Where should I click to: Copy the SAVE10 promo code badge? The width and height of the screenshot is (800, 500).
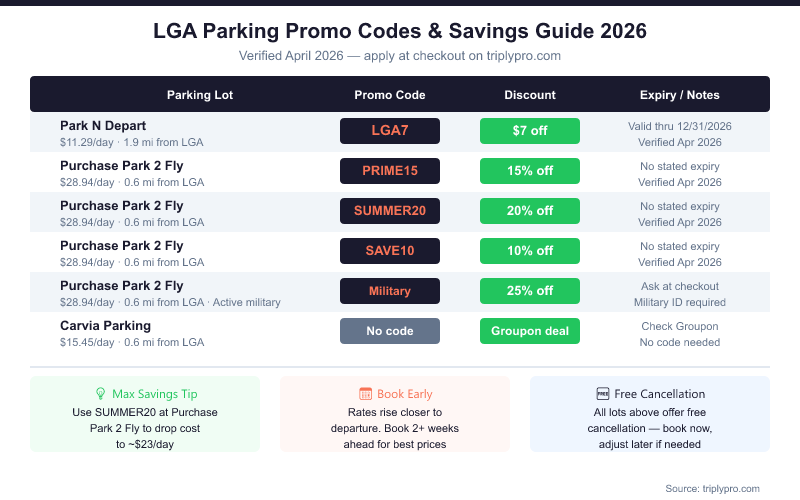(390, 251)
